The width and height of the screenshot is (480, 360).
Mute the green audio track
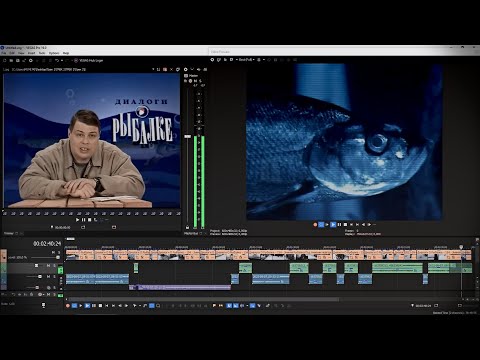pos(48,266)
